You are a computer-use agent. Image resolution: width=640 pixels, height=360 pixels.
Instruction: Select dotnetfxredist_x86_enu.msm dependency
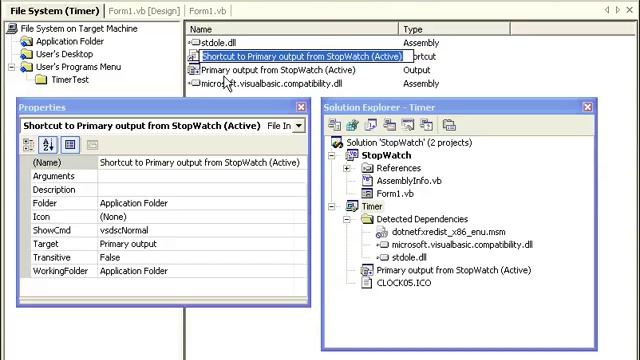point(448,232)
